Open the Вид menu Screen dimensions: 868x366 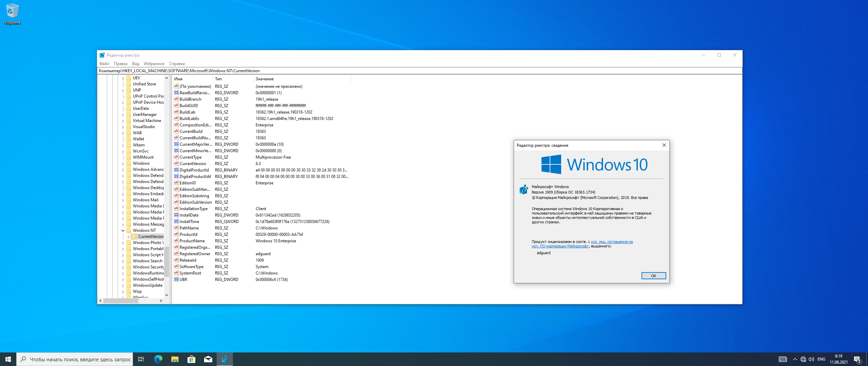(136, 64)
